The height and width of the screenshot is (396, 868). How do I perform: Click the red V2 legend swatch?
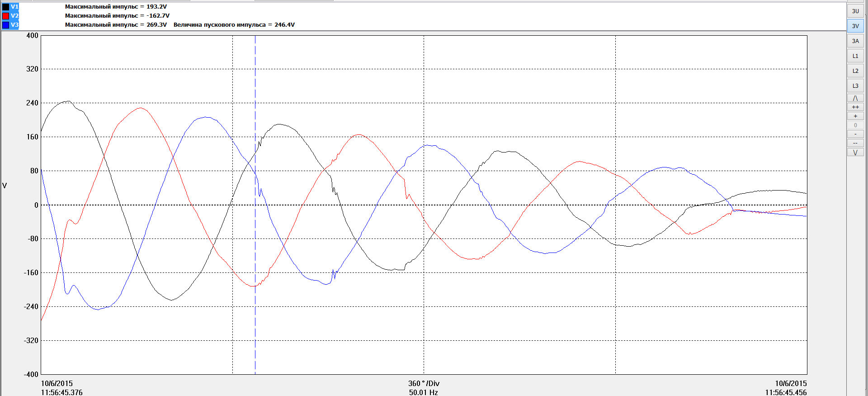pyautogui.click(x=5, y=16)
